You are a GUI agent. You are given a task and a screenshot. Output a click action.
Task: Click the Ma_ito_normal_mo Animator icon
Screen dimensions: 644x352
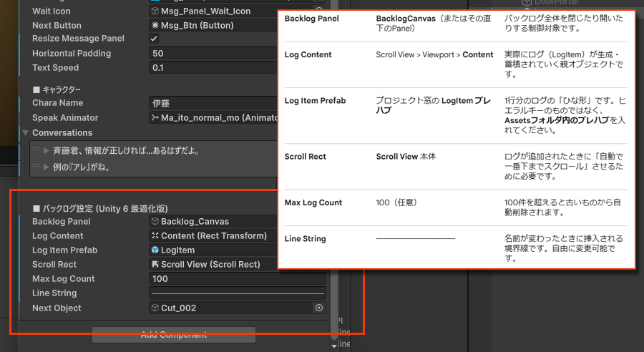(x=155, y=118)
